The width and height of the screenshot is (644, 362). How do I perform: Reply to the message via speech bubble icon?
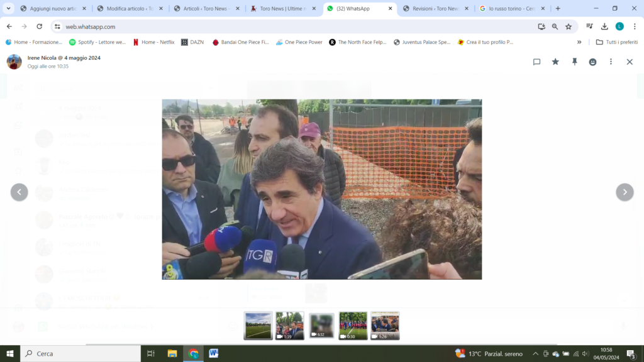tap(536, 62)
